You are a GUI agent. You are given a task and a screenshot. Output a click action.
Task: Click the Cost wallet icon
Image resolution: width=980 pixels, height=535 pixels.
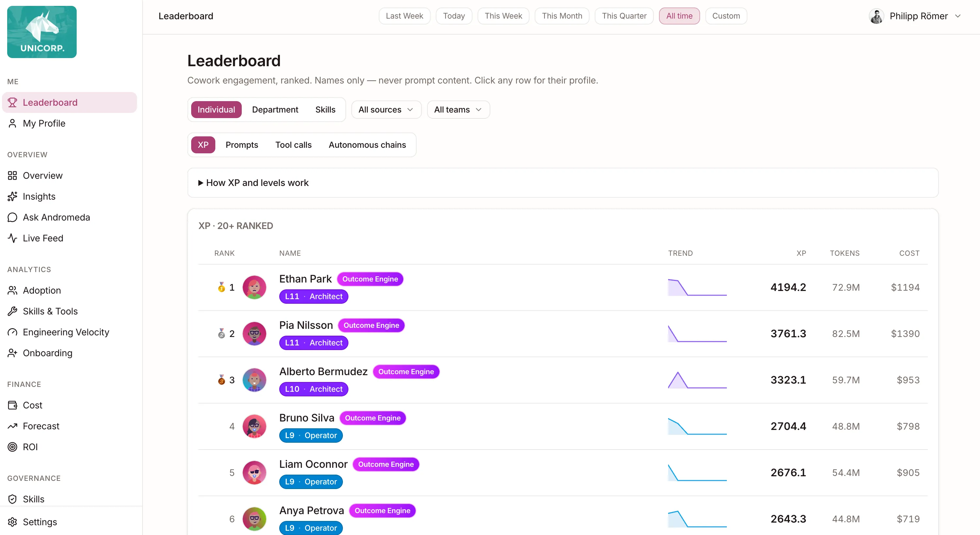(12, 405)
